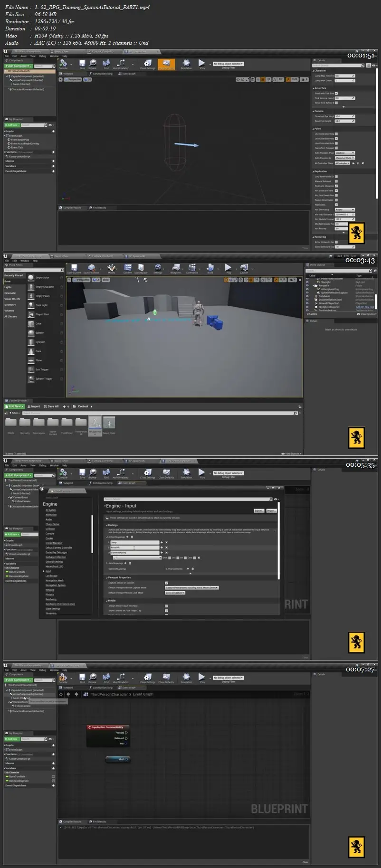Open the Default Viewport Mouse Capture Mode dropdown

click(x=192, y=588)
